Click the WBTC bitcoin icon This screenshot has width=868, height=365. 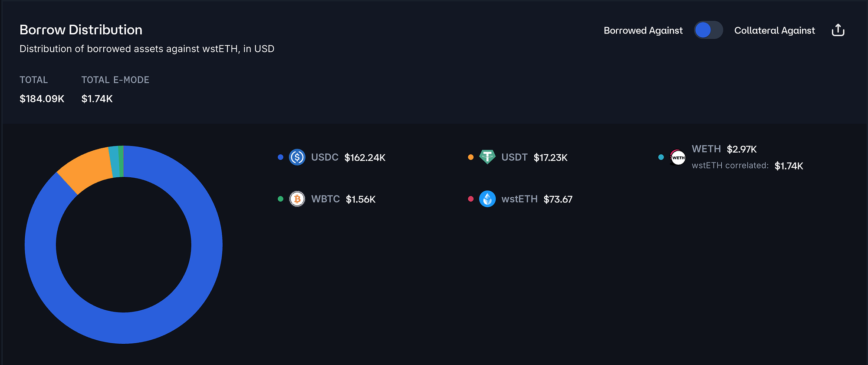[x=297, y=199]
